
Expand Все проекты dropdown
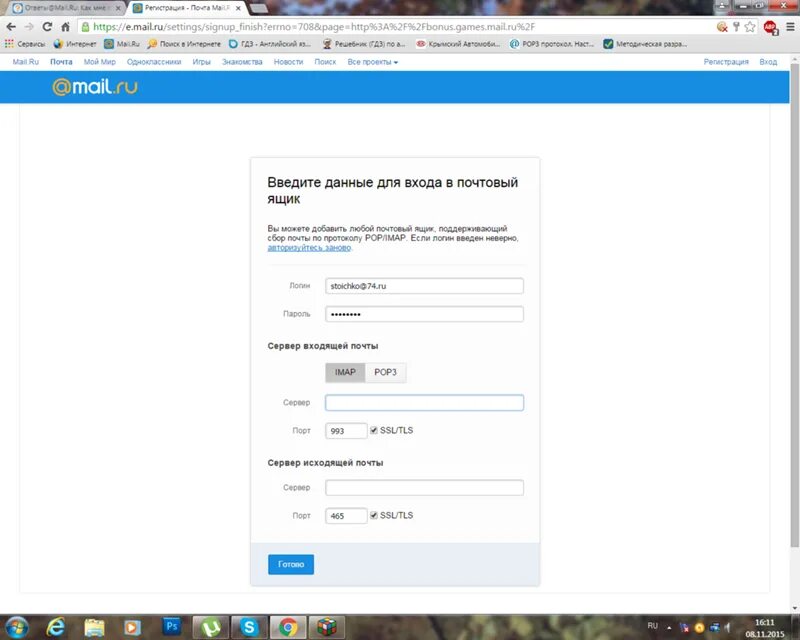372,62
